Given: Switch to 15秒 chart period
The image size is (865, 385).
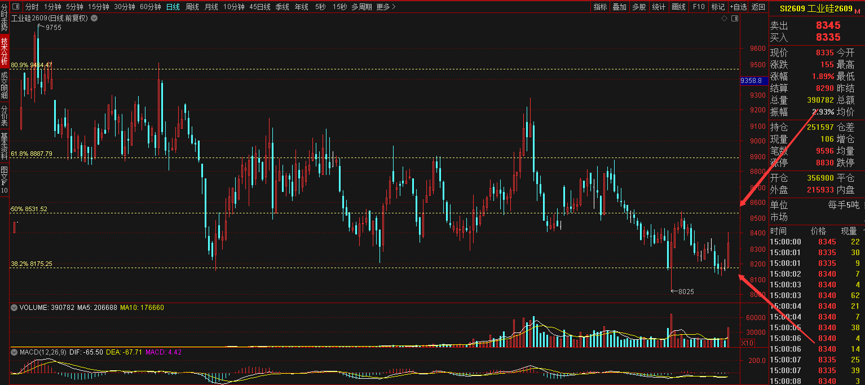Looking at the screenshot, I should [339, 7].
